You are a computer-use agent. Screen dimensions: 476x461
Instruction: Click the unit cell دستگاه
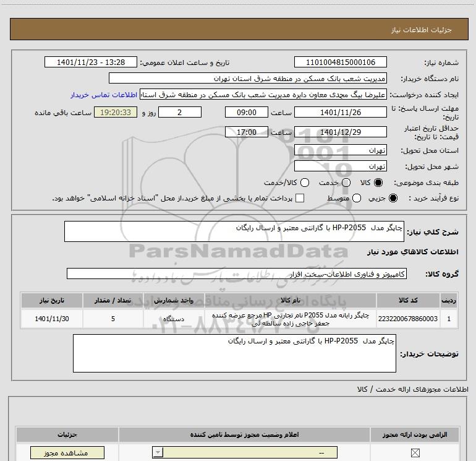tap(174, 319)
